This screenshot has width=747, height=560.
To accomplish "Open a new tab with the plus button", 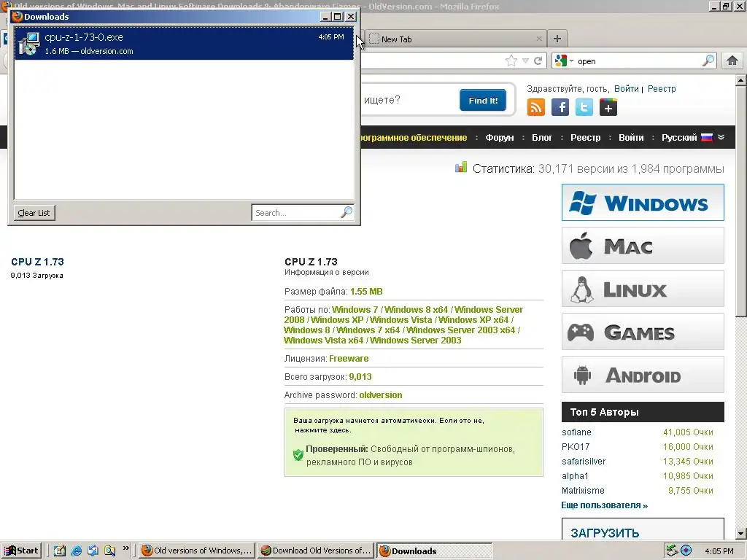I will (557, 39).
